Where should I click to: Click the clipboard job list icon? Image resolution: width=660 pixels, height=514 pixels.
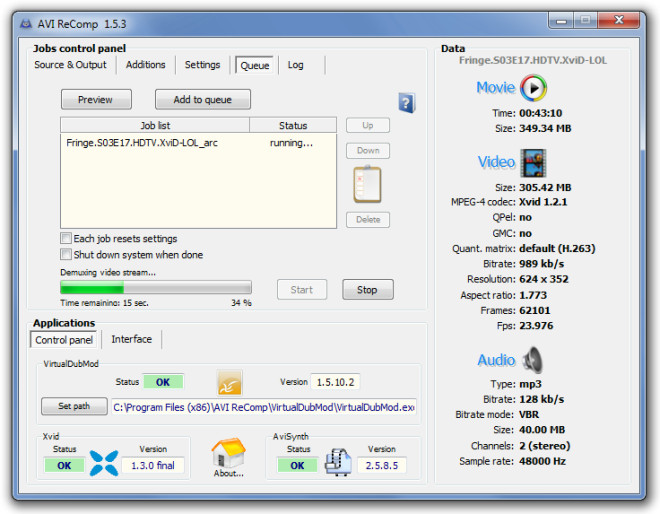[367, 184]
